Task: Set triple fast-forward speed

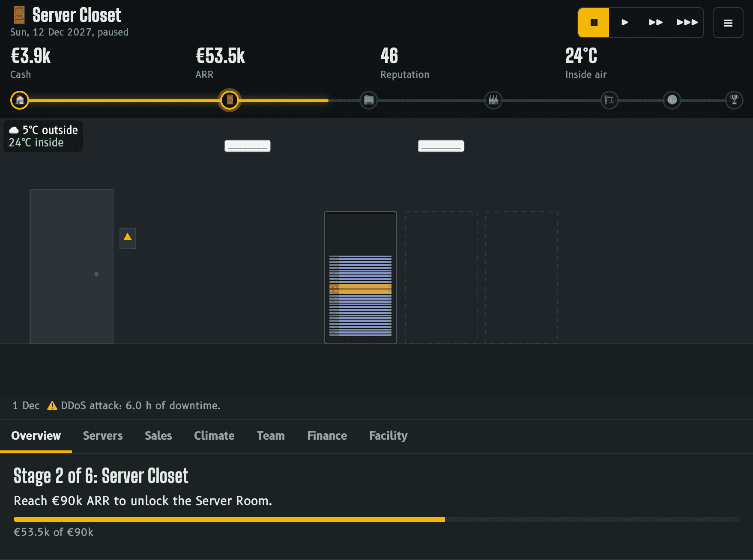Action: [687, 23]
